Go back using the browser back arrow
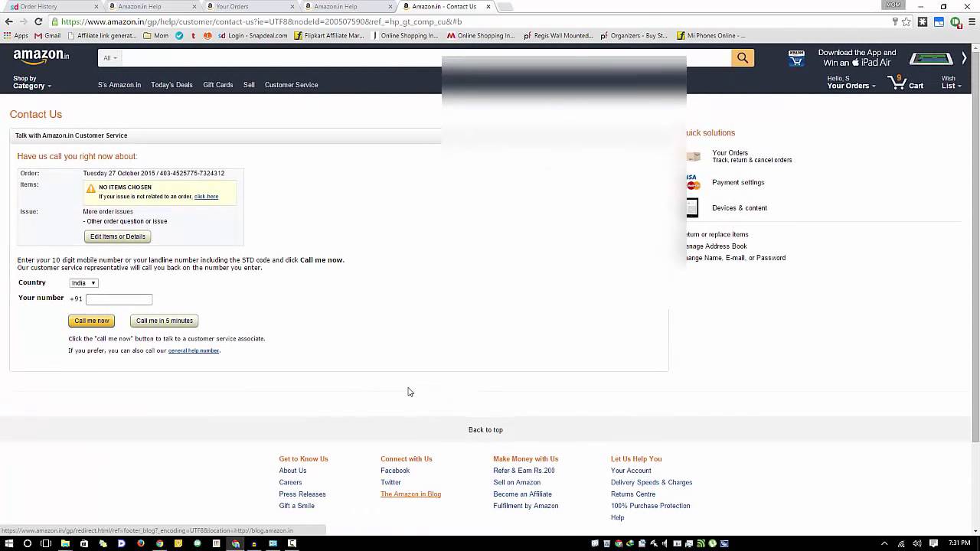 [x=8, y=21]
